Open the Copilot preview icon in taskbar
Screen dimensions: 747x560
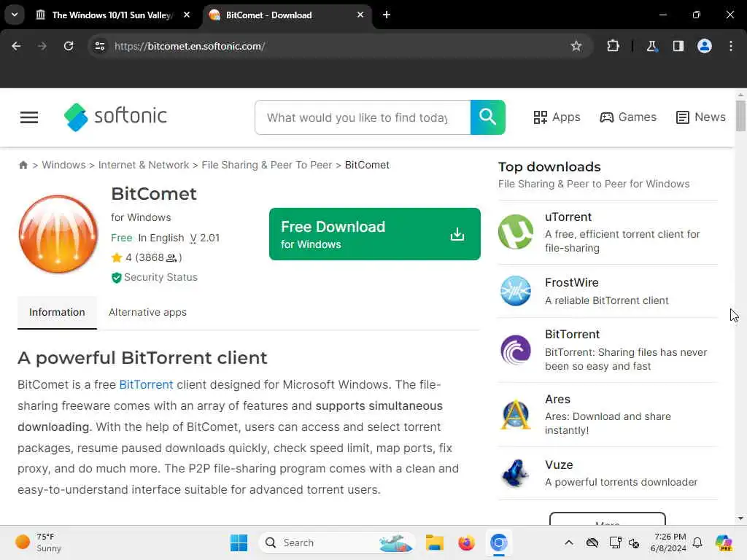[723, 542]
